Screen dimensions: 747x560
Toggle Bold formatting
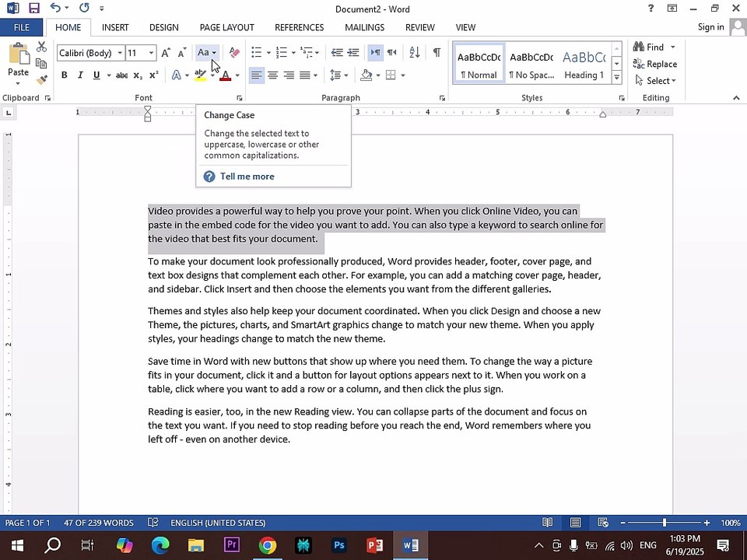(x=65, y=75)
